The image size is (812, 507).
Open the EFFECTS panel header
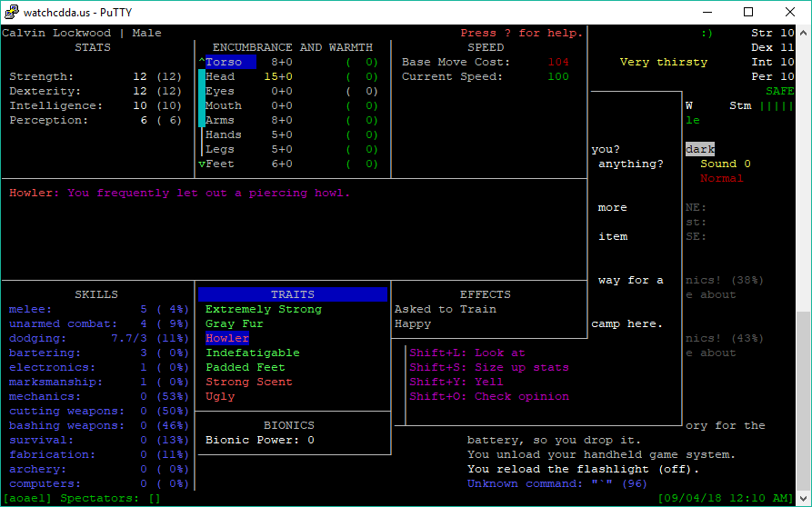(x=486, y=294)
